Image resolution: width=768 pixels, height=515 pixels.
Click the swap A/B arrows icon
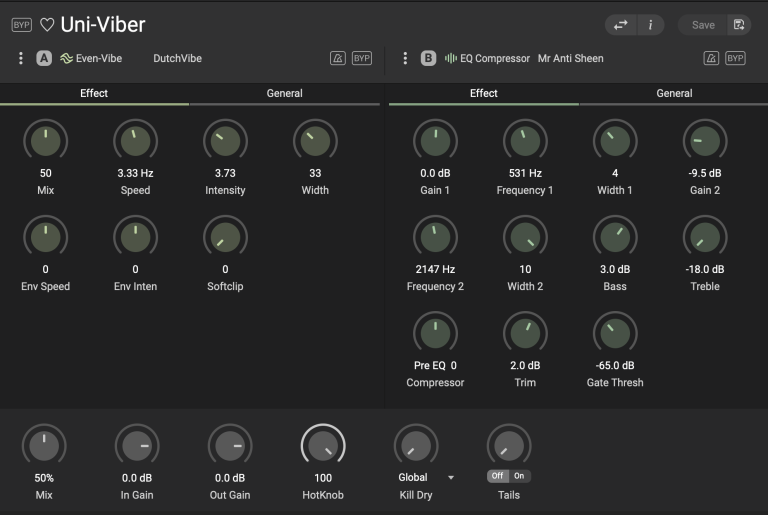click(621, 25)
